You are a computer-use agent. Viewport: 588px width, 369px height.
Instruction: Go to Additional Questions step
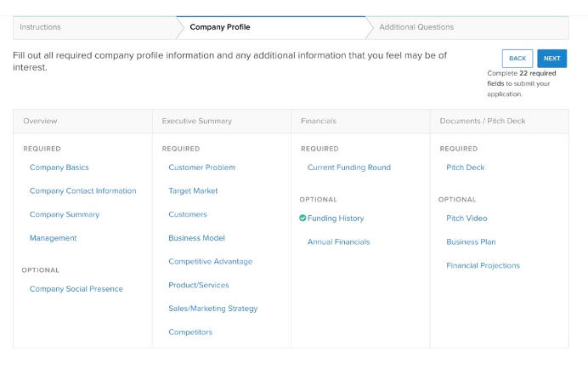coord(416,27)
